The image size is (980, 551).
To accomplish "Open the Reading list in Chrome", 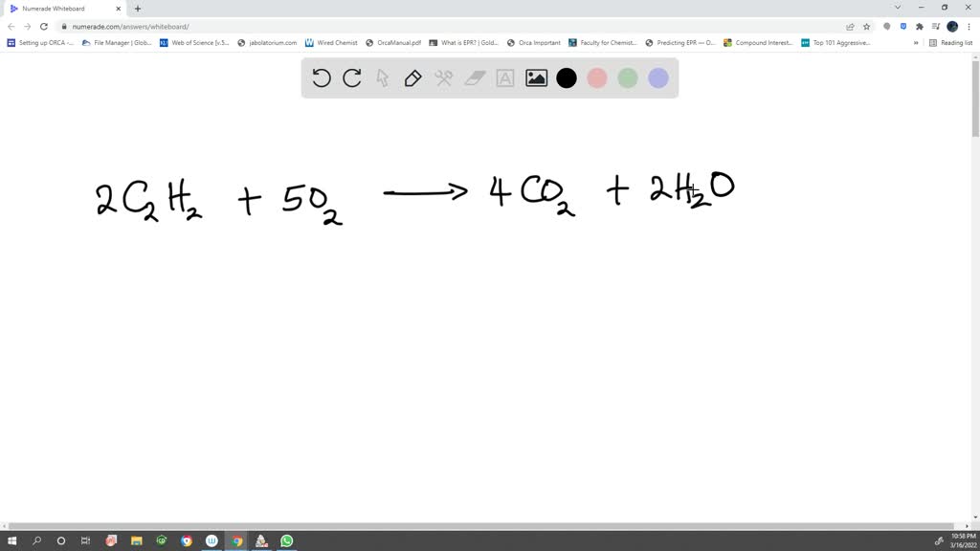I will pyautogui.click(x=952, y=42).
